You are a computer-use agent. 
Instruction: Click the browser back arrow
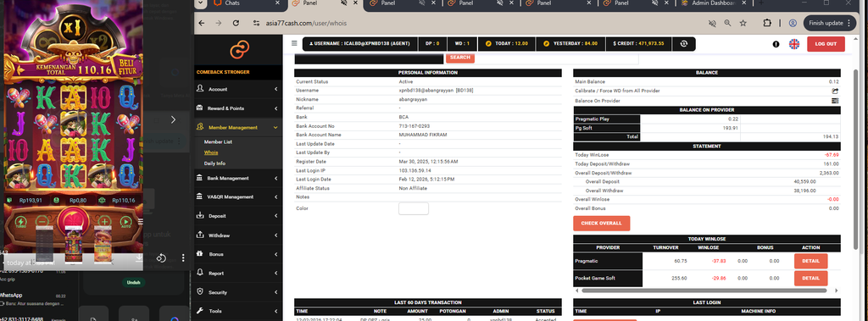pyautogui.click(x=202, y=23)
